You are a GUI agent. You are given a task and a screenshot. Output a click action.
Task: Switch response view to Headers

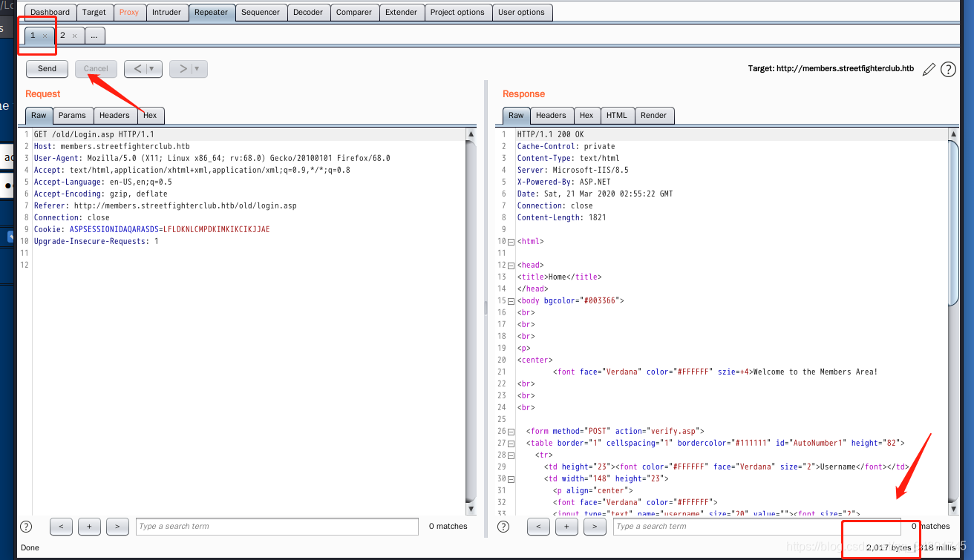coord(551,115)
